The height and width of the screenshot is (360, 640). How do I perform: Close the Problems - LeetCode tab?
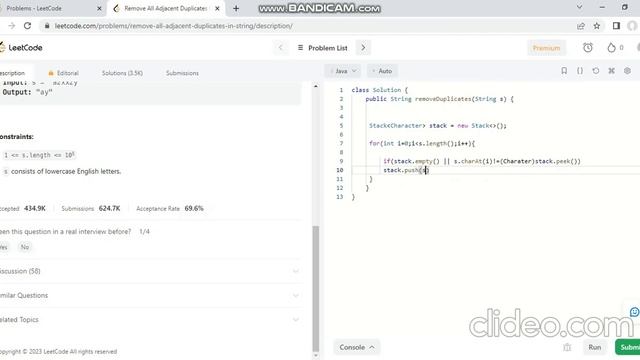pyautogui.click(x=99, y=8)
